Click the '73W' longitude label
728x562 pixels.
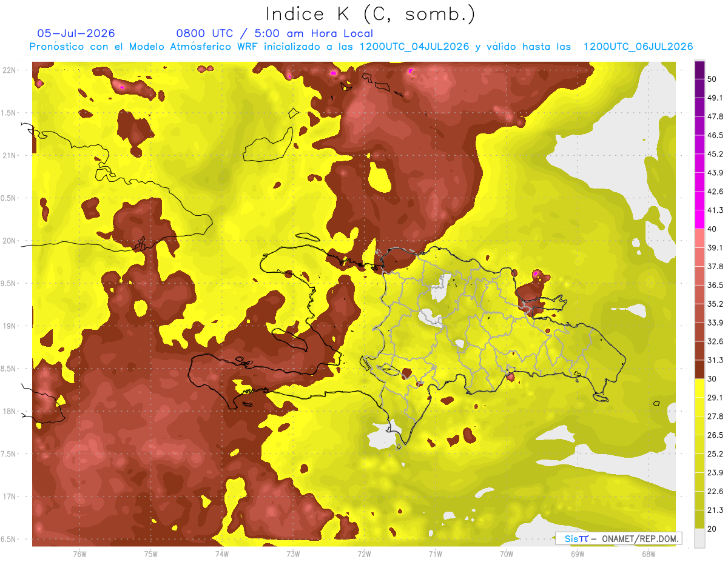(x=293, y=554)
